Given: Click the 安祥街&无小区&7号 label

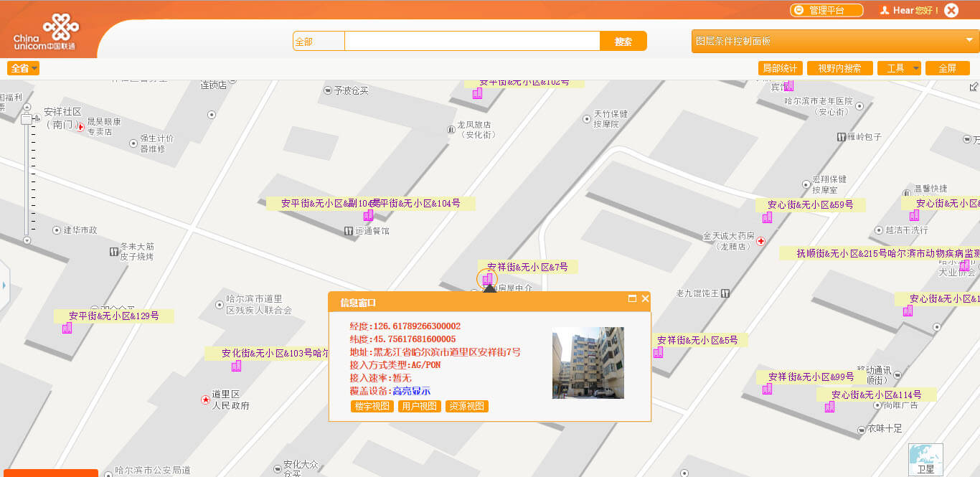Looking at the screenshot, I should point(527,267).
